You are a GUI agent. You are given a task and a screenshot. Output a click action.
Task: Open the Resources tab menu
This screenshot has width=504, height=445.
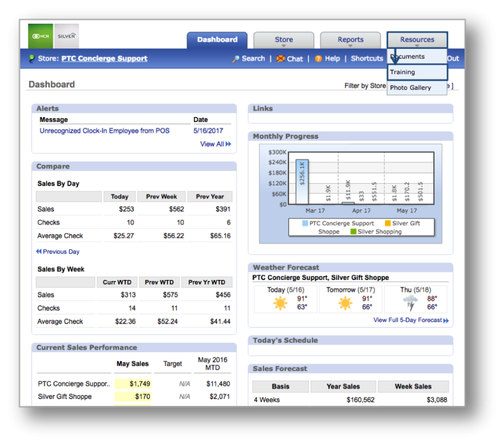pyautogui.click(x=417, y=40)
